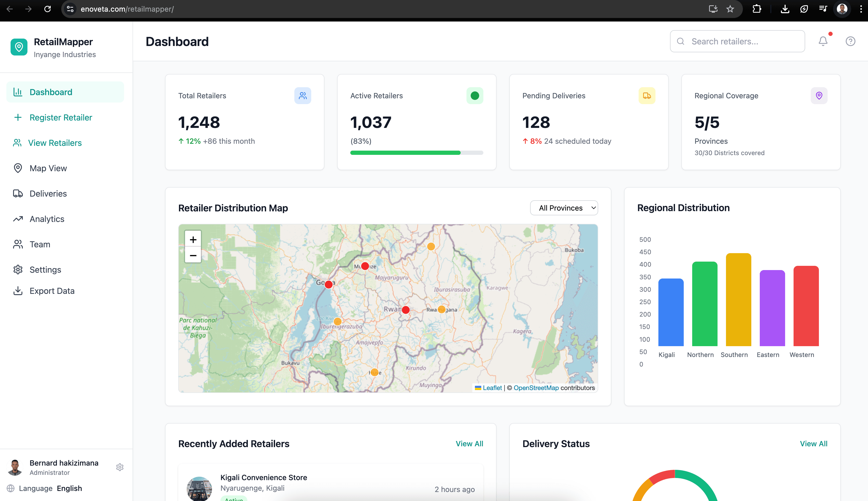Image resolution: width=868 pixels, height=501 pixels.
Task: Click the red marker near Musanze
Action: pyautogui.click(x=365, y=266)
